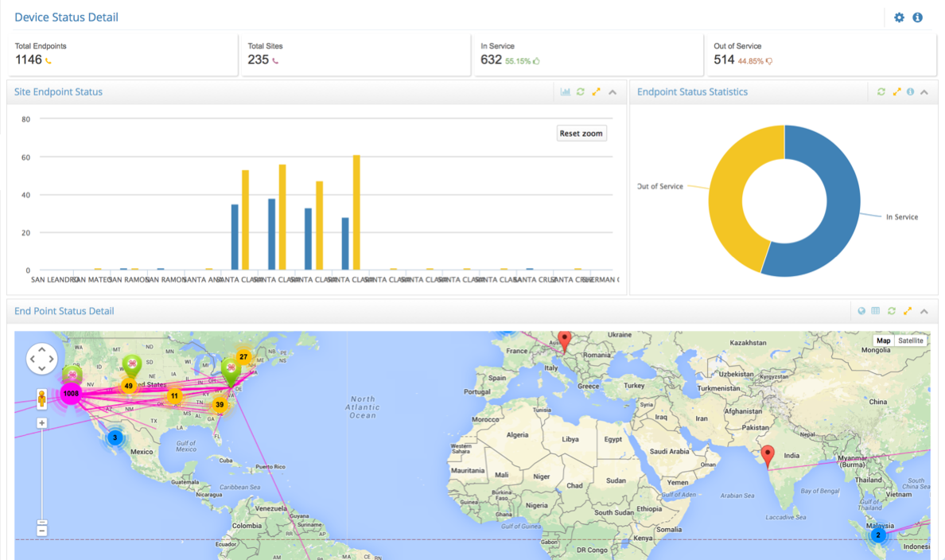Screen dimensions: 945x560
Task: Open the blue 2 cluster near Malaysia
Action: click(x=878, y=535)
